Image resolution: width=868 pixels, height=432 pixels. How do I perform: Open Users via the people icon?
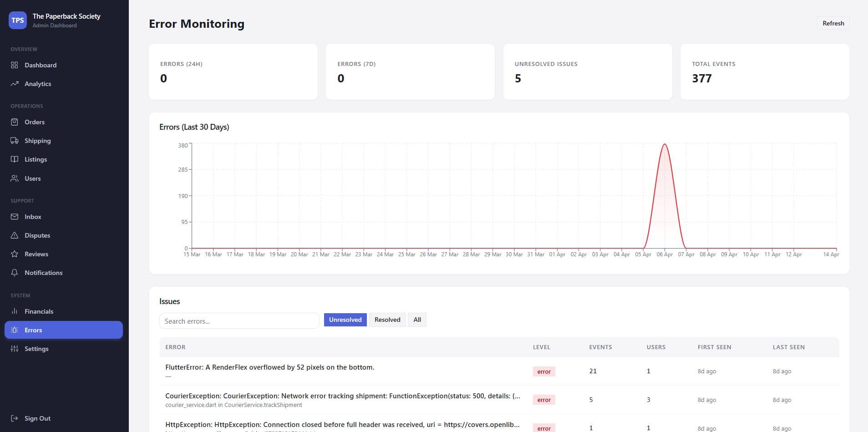[x=15, y=178]
